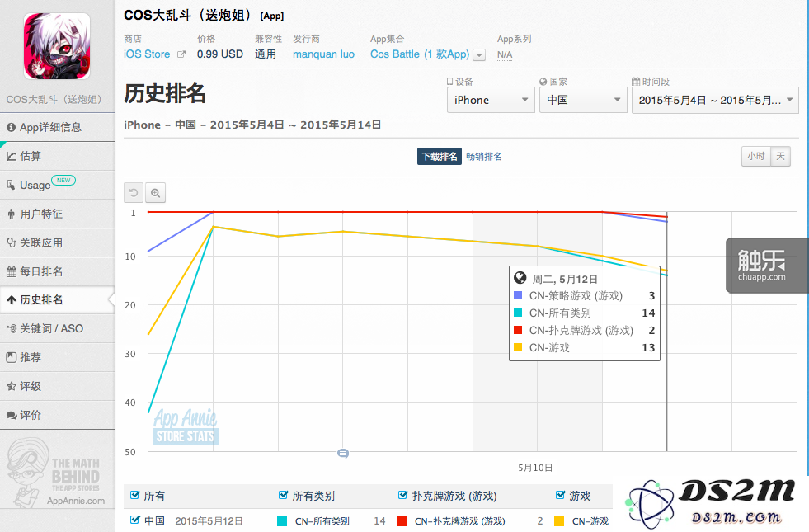
Task: Toggle the 扑克牌游戏 (游戏) checkbox
Action: coord(403,496)
